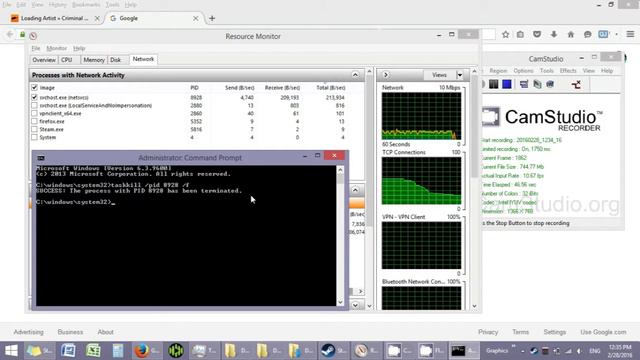Click the Command Prompt vertical scrollbar down arrow

340,302
